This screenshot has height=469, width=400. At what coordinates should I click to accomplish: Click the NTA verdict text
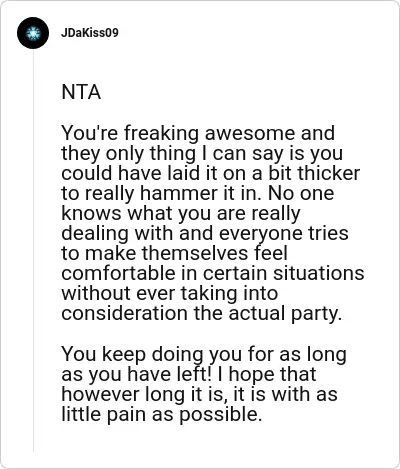point(81,92)
